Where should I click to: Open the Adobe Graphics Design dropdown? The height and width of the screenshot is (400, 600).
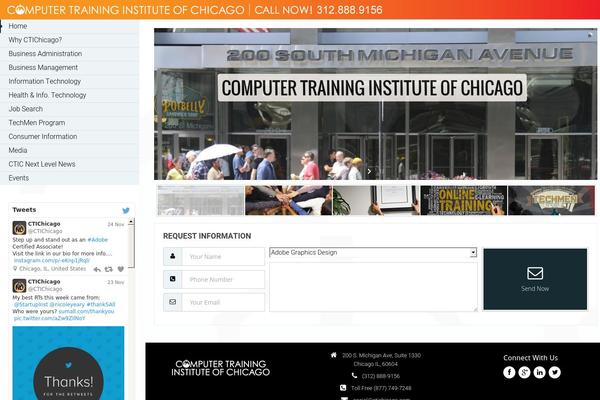[373, 252]
